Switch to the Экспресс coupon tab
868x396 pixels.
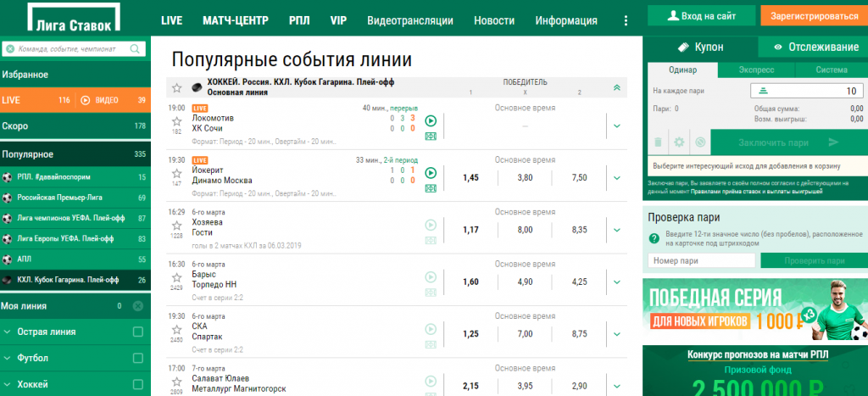pos(756,70)
